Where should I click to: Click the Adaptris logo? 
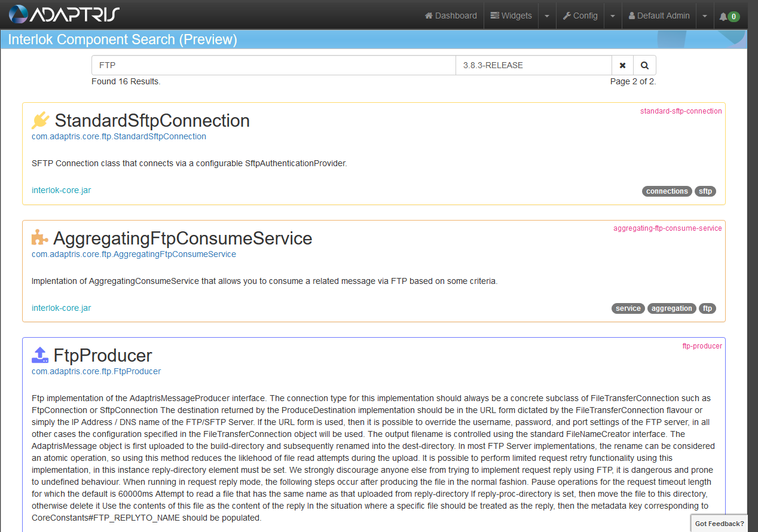[x=64, y=14]
